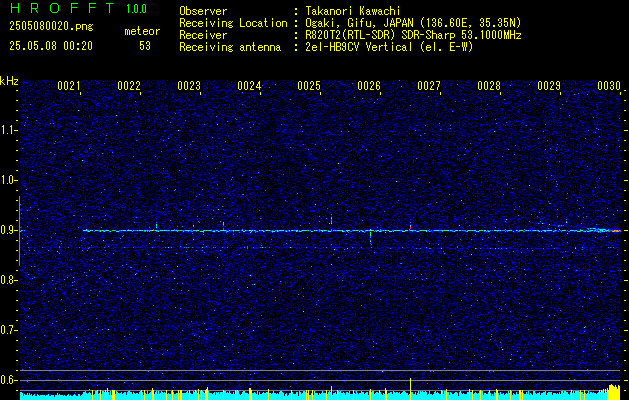The width and height of the screenshot is (629, 400).
Task: Click the 0021 time marker
Action: coord(69,86)
